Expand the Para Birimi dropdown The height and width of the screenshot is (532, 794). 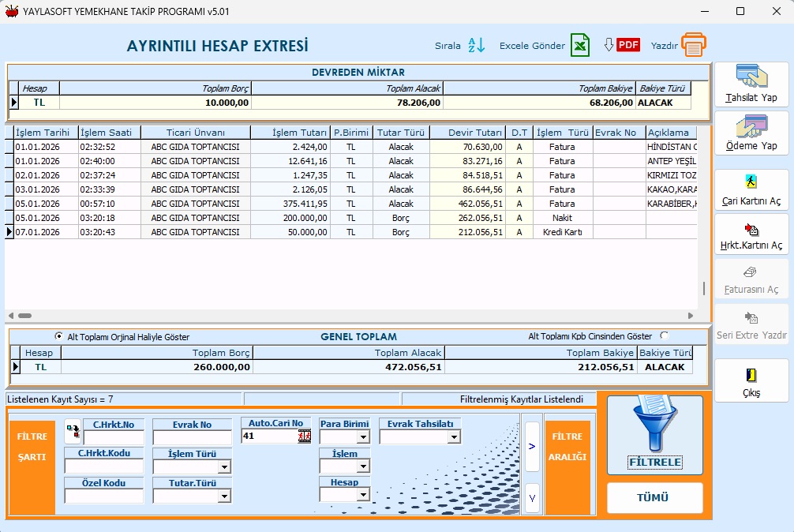363,437
